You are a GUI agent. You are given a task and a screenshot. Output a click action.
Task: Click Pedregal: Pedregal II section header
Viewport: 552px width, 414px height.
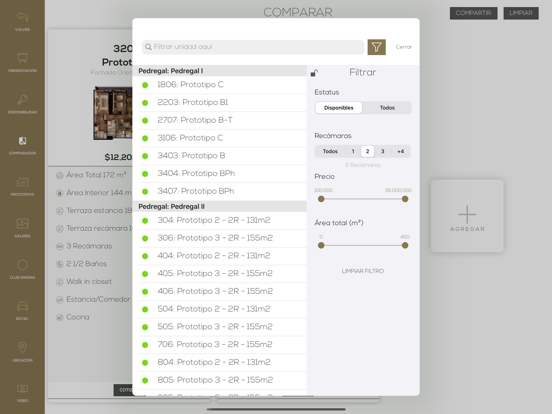pos(219,206)
